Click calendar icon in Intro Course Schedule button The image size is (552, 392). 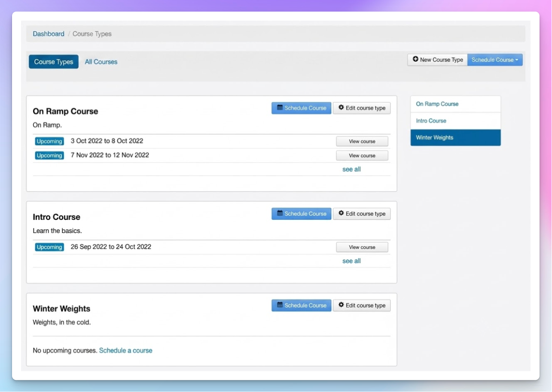(280, 213)
